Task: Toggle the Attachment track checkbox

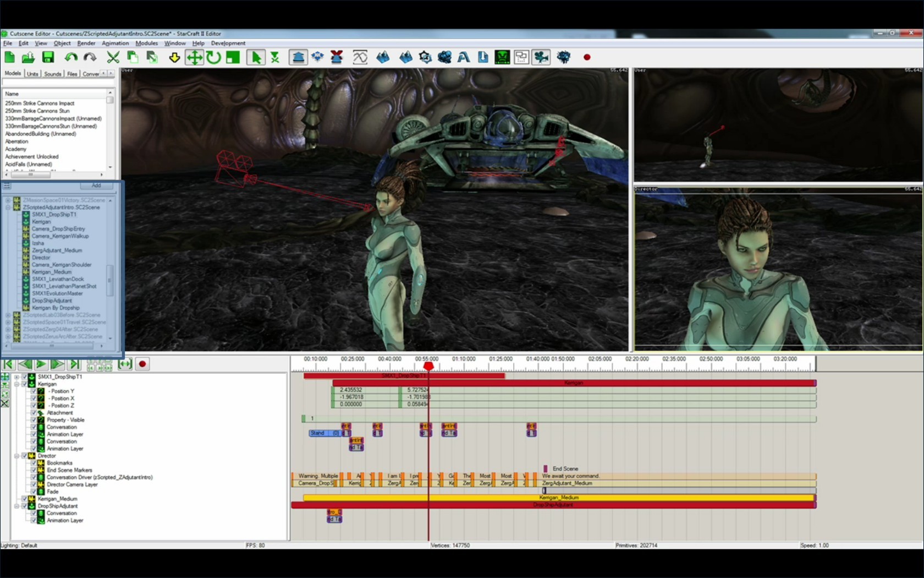Action: (x=33, y=413)
